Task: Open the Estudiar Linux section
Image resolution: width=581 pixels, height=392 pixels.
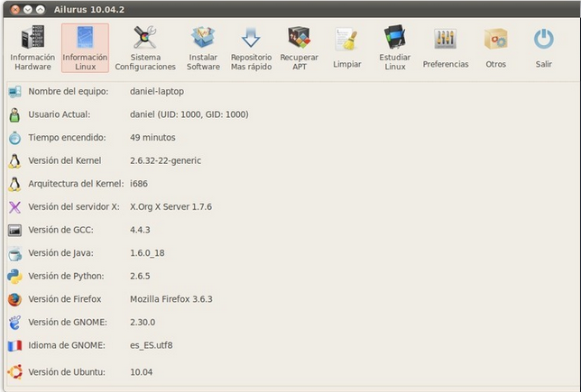Action: [394, 48]
